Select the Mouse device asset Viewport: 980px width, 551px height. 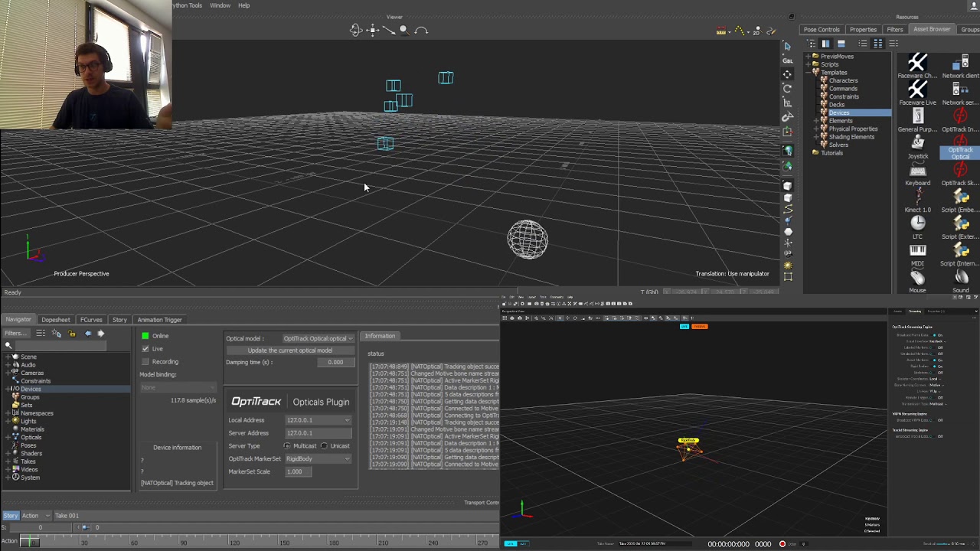(x=917, y=281)
